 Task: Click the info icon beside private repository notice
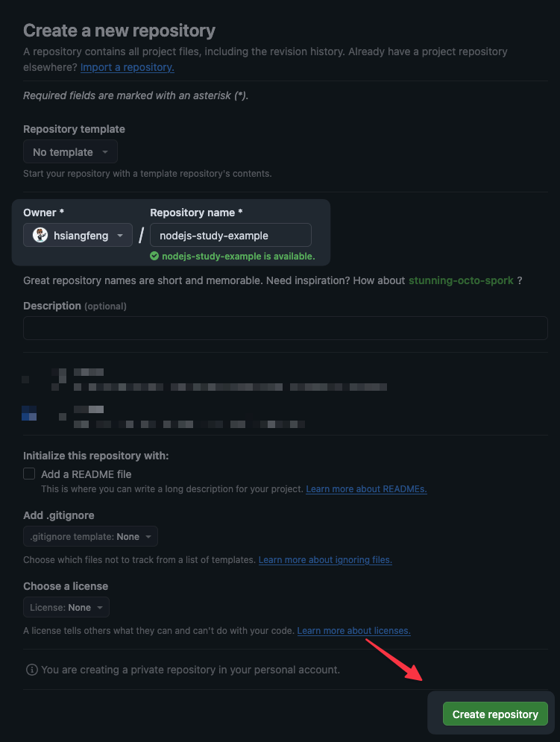click(31, 670)
